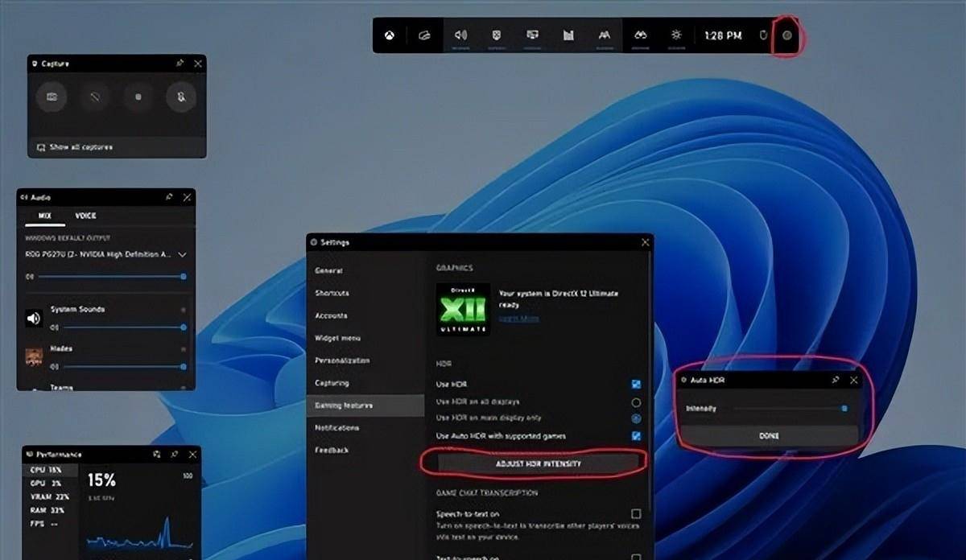Toggle the Capture widget icon in top bar
The image size is (966, 560).
[497, 35]
